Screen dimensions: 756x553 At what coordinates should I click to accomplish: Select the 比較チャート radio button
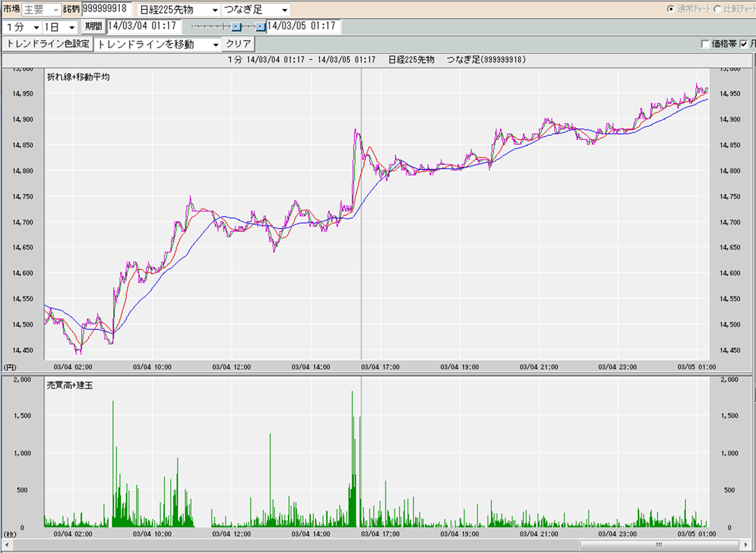click(717, 9)
